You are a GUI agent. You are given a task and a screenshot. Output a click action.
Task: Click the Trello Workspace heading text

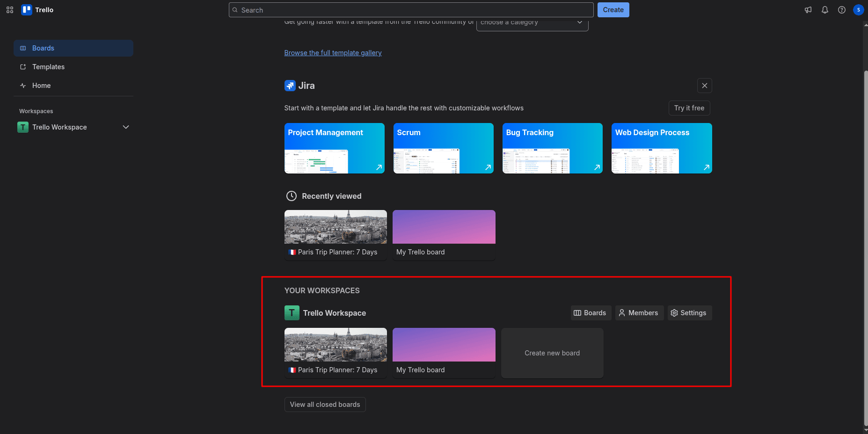pos(335,313)
